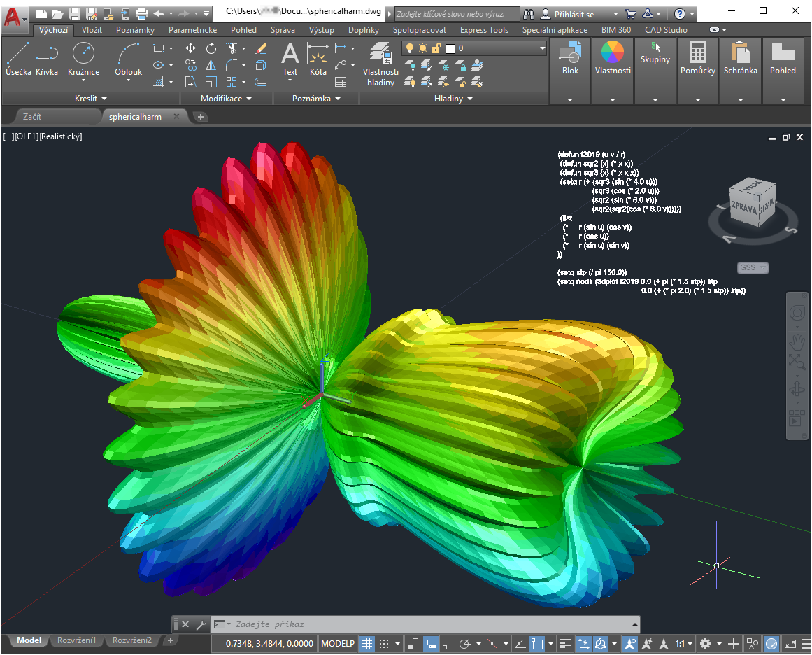The height and width of the screenshot is (655, 812).
Task: Open the GSS coordinate system dropdown
Action: pyautogui.click(x=753, y=267)
